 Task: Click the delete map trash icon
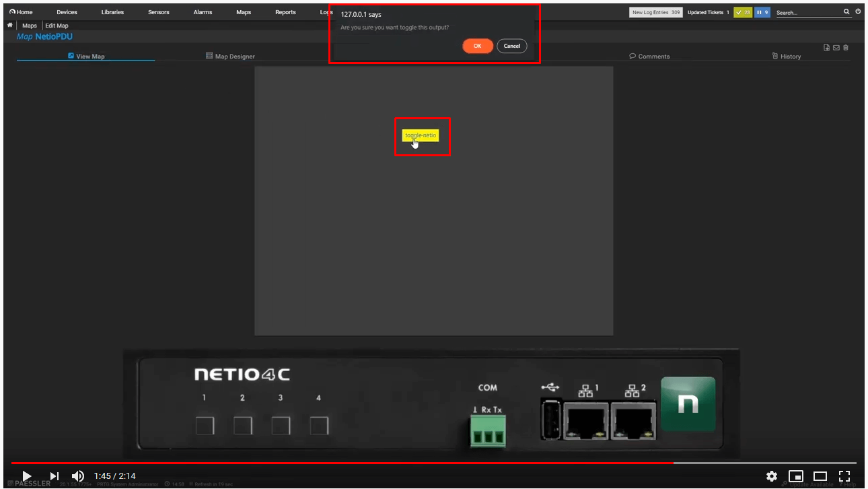pos(846,47)
